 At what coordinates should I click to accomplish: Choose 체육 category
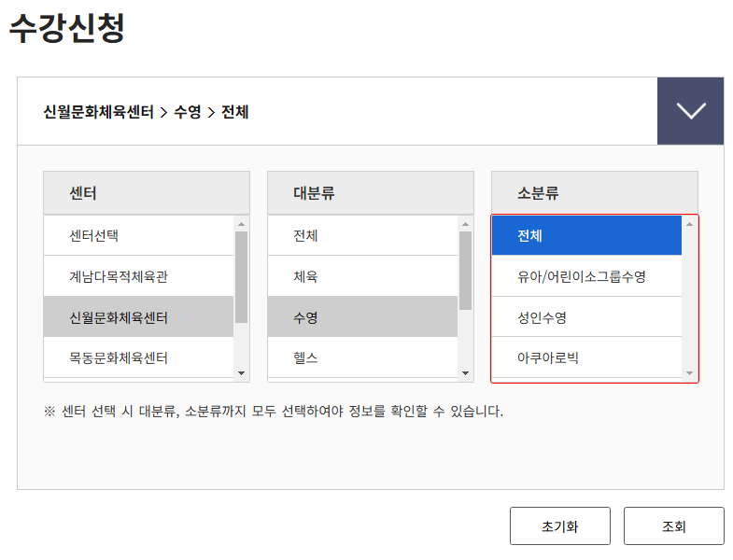(x=362, y=276)
